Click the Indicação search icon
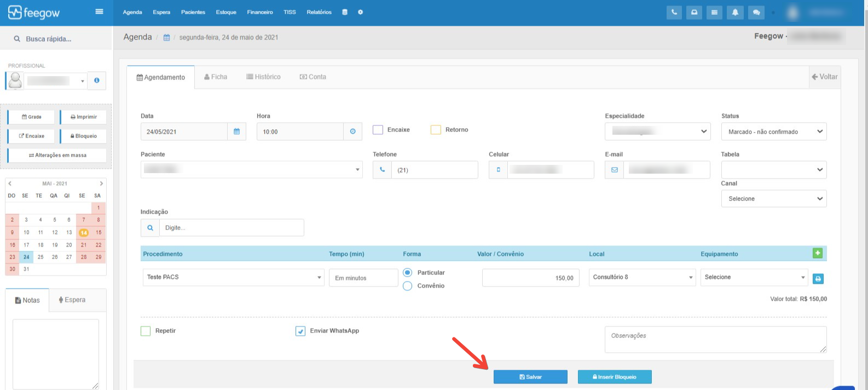The height and width of the screenshot is (390, 868). pos(150,228)
